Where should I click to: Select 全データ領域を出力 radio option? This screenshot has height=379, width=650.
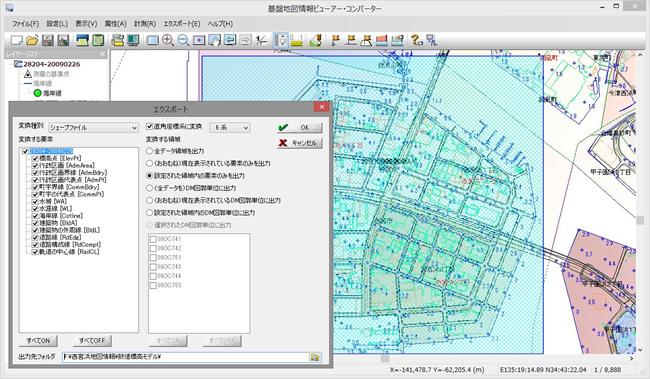click(150, 151)
